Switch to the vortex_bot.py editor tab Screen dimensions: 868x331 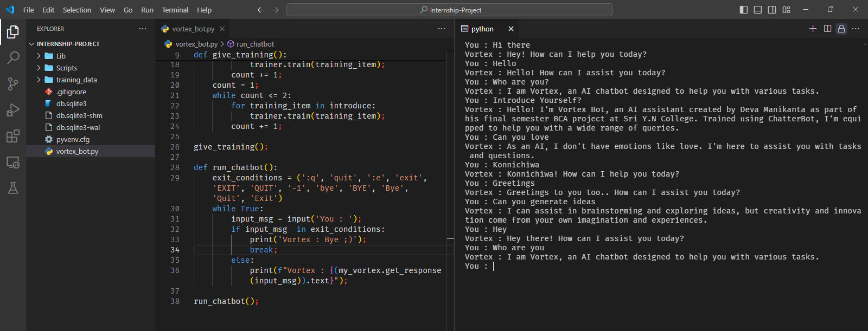193,29
